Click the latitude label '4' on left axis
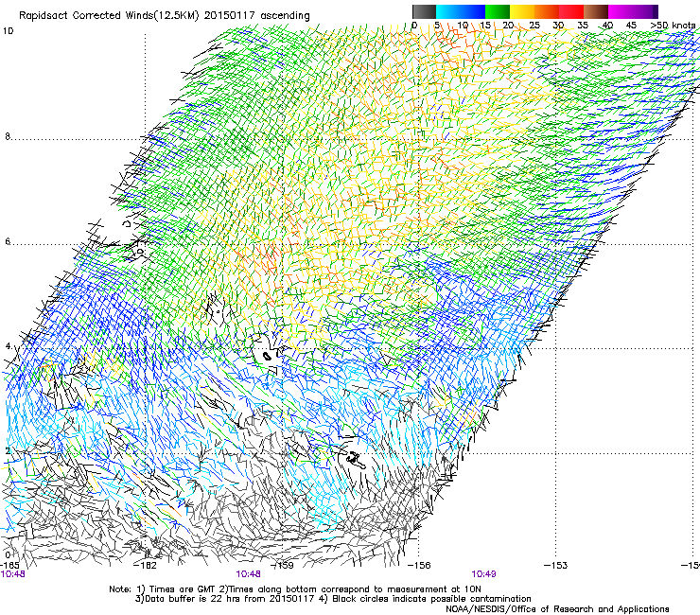This screenshot has width=700, height=615. tap(8, 346)
